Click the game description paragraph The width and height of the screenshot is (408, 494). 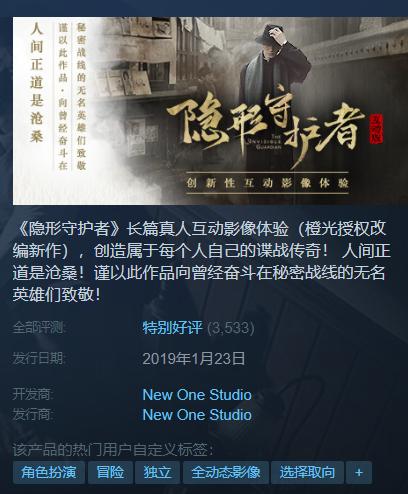(x=201, y=262)
